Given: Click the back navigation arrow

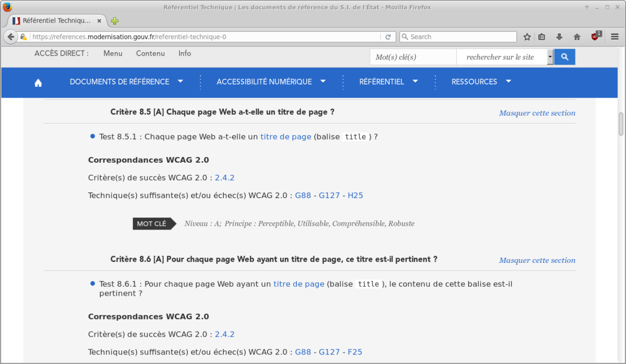Looking at the screenshot, I should tap(10, 37).
